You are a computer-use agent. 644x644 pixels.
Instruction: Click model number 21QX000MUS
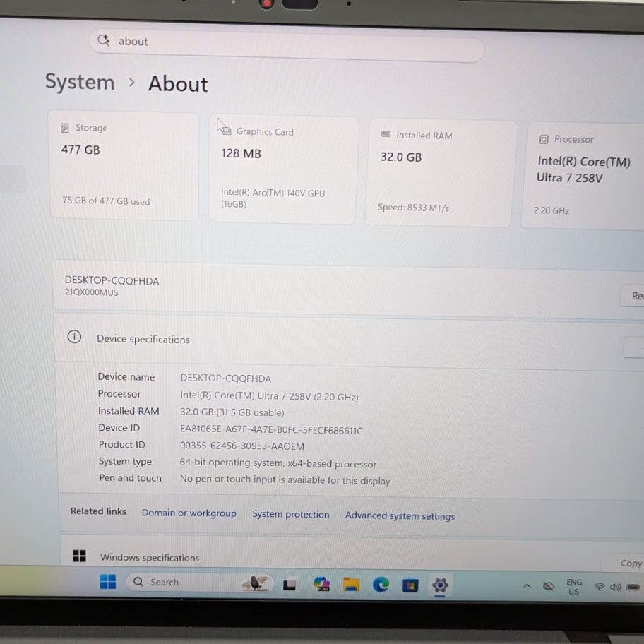pos(91,292)
